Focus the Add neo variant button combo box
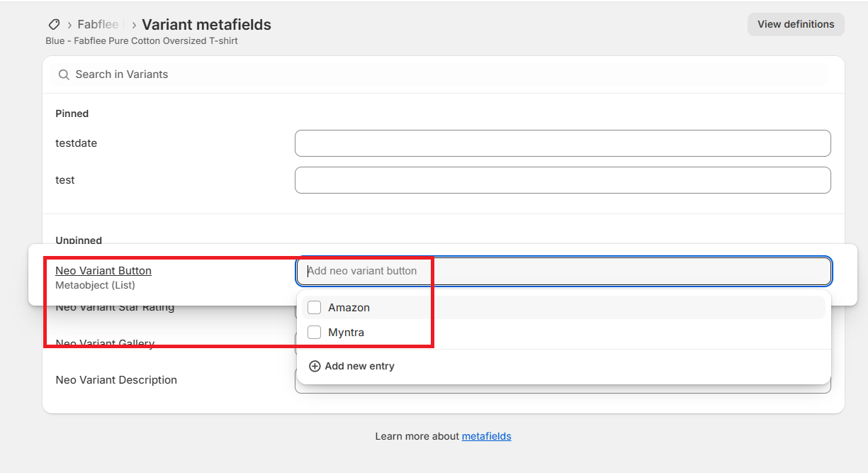 (x=563, y=271)
